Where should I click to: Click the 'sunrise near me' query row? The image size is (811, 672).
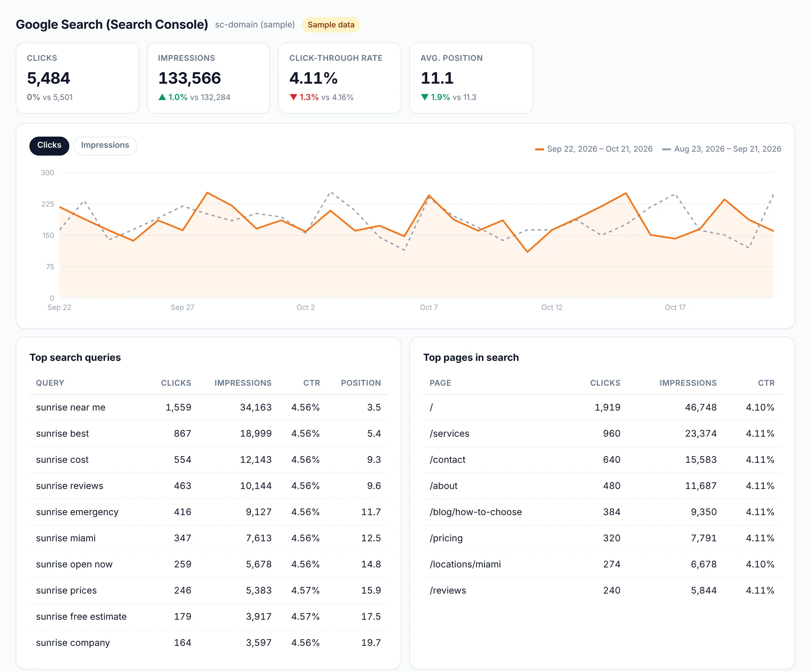point(208,408)
